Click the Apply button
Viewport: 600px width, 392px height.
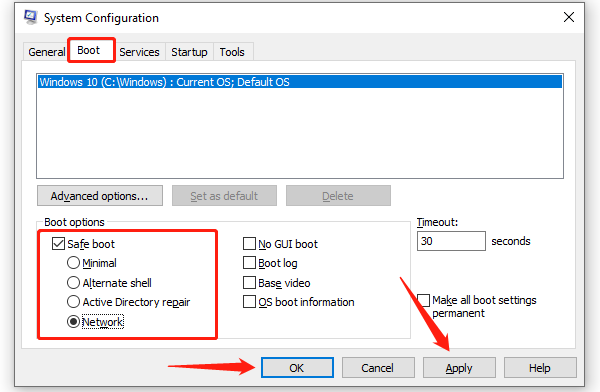tap(459, 368)
